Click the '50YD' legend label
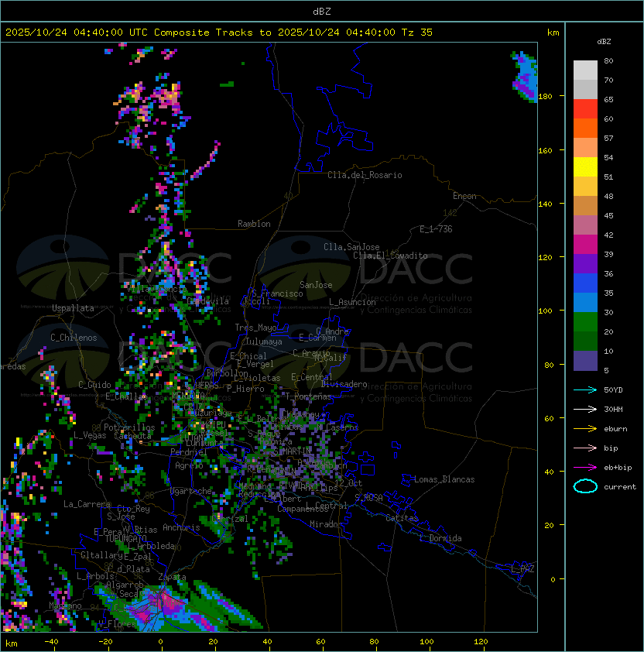Image resolution: width=644 pixels, height=652 pixels. click(613, 389)
